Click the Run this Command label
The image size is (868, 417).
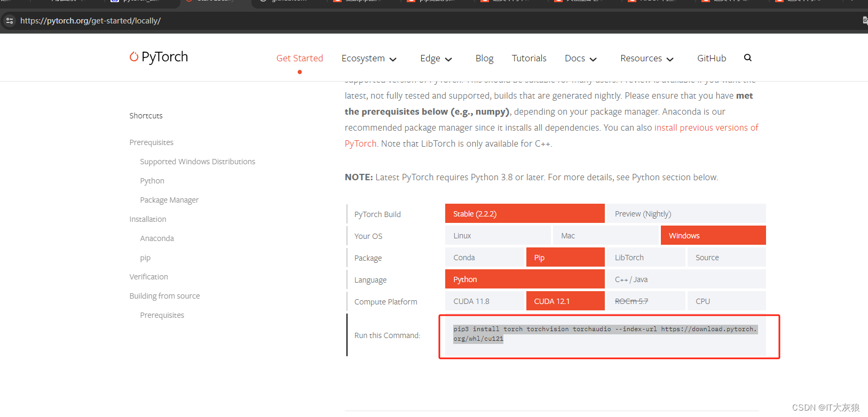click(388, 335)
